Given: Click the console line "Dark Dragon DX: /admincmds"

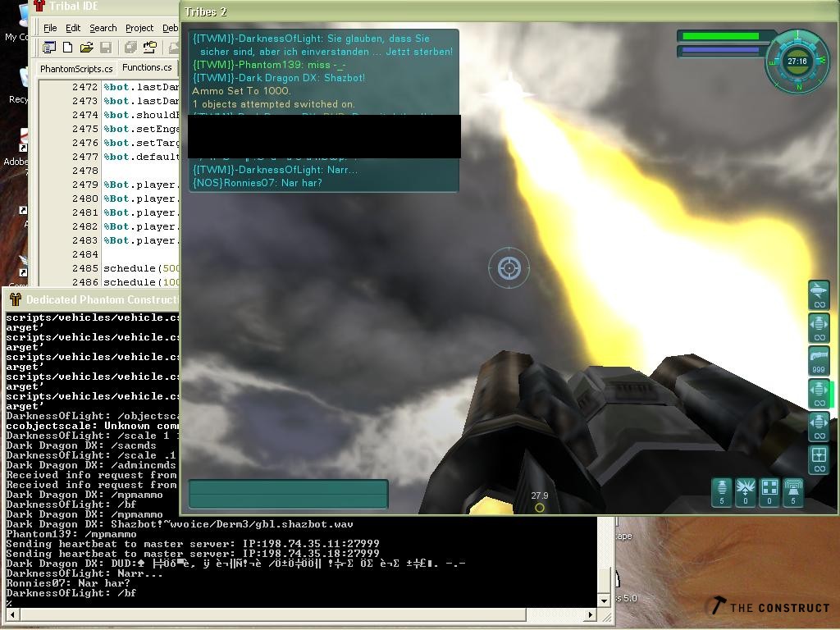Looking at the screenshot, I should pyautogui.click(x=91, y=466).
